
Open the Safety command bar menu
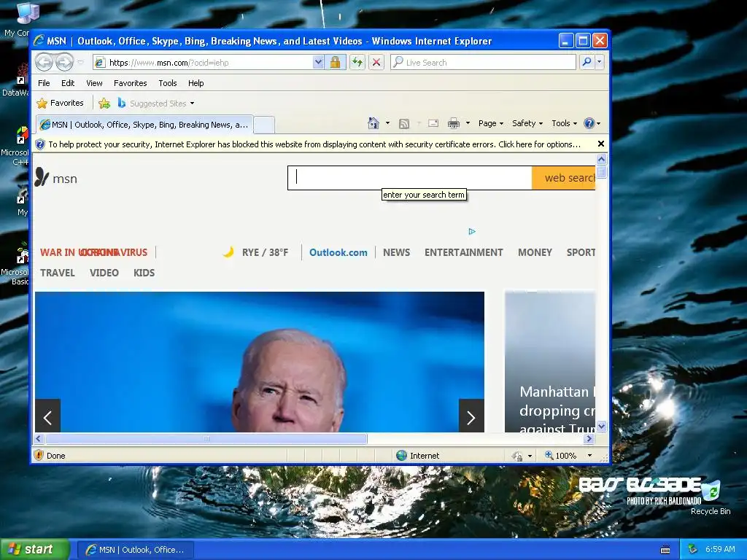tap(527, 123)
